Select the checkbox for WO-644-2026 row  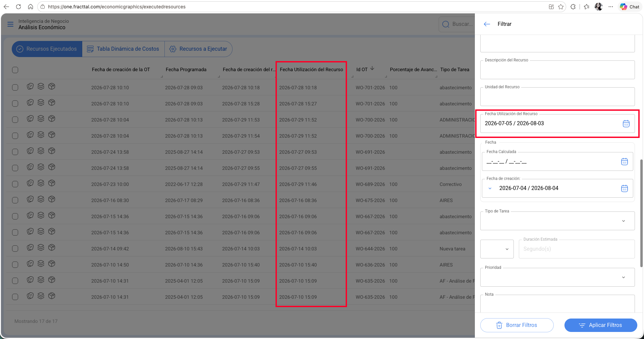[15, 249]
